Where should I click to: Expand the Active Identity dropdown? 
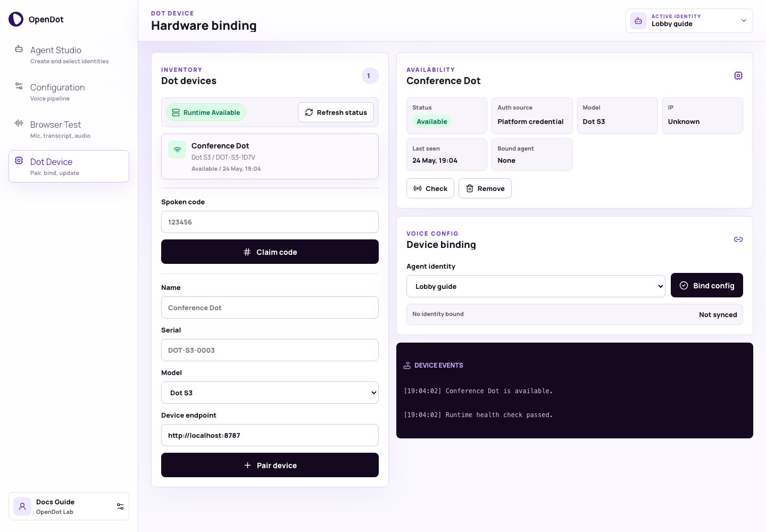click(x=689, y=21)
